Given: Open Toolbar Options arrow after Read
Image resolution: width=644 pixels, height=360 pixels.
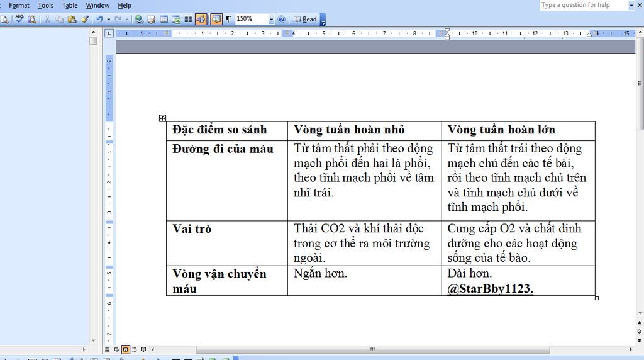Looking at the screenshot, I should (323, 20).
